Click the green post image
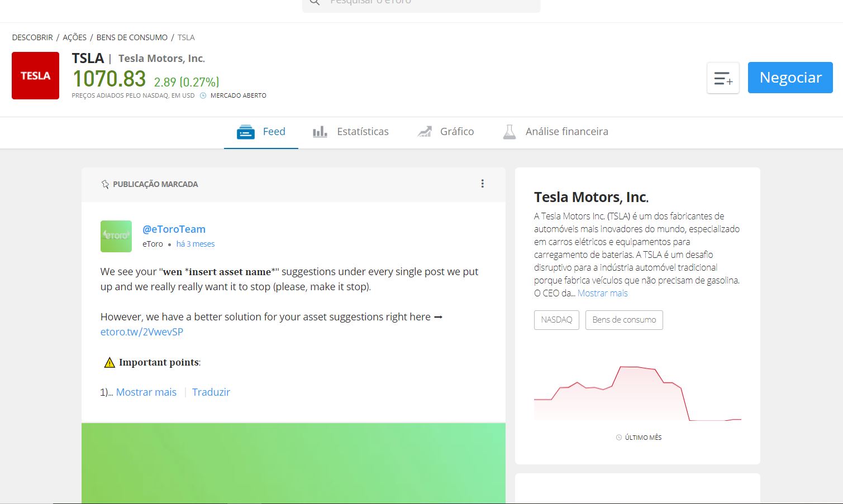 click(293, 463)
